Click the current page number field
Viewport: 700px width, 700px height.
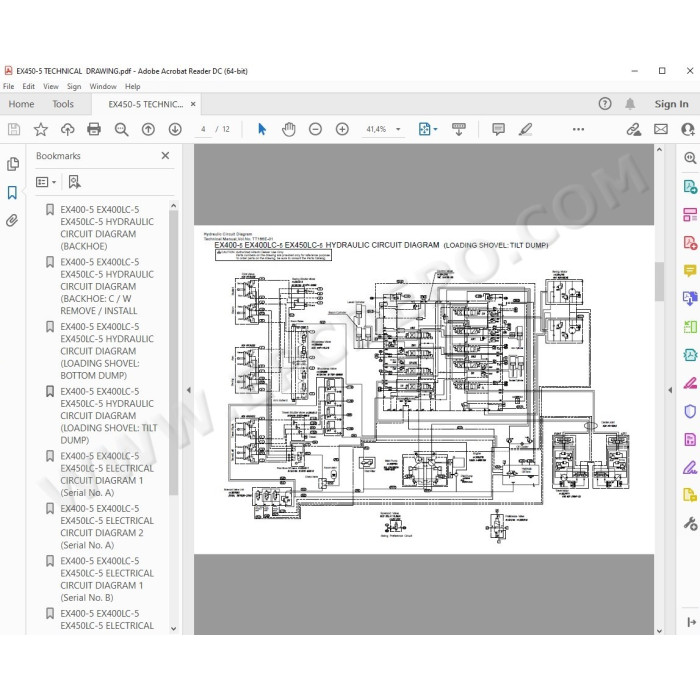pos(203,129)
